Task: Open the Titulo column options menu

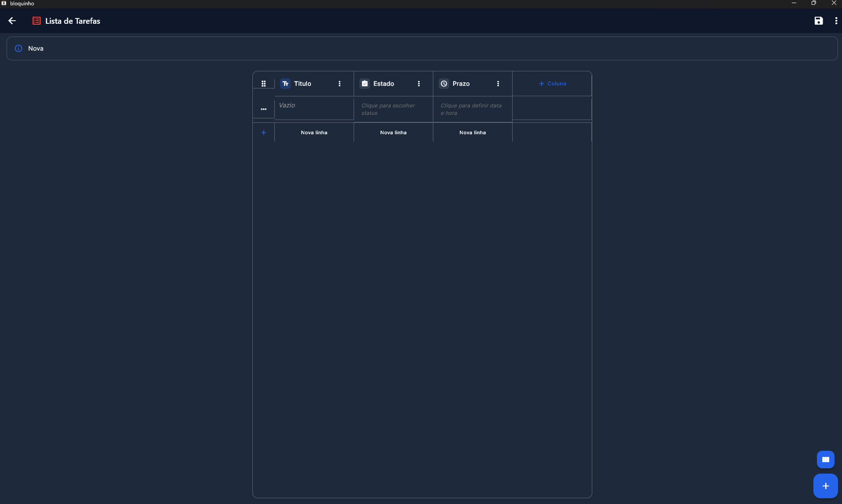Action: [340, 84]
